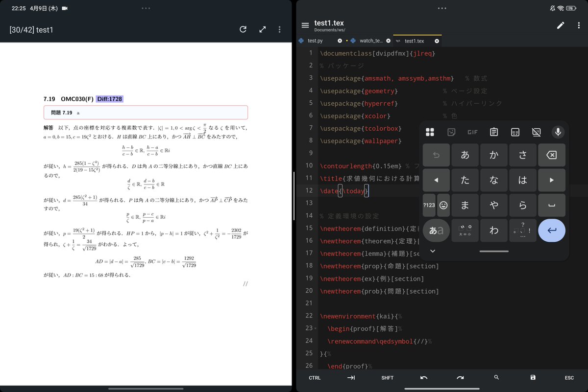The width and height of the screenshot is (588, 392).
Task: Tap the や key
Action: click(x=494, y=206)
